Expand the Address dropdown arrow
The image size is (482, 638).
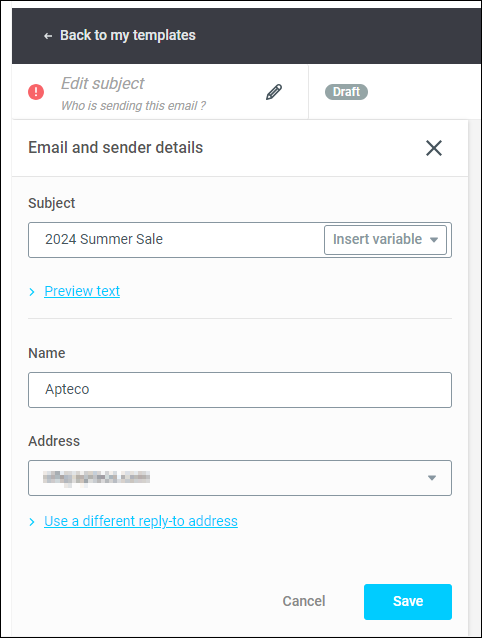click(432, 478)
